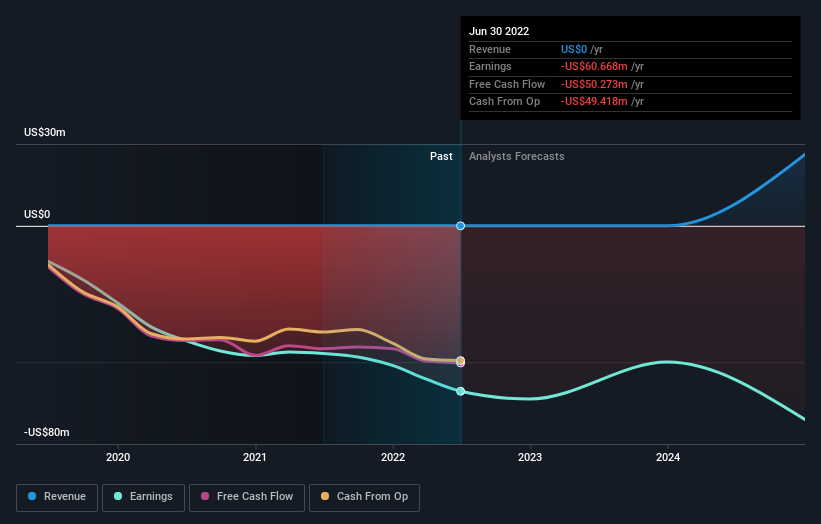The image size is (821, 524).
Task: Click the blue Revenue legend dot
Action: point(32,496)
